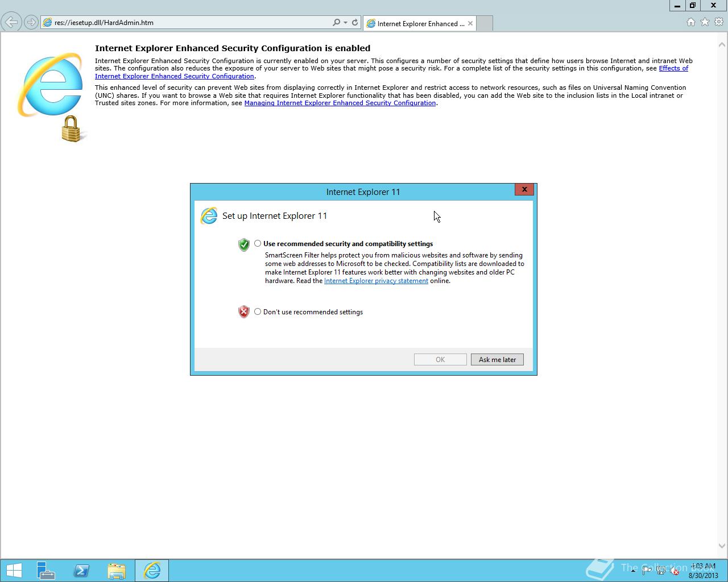Click the IE logo in setup dialog

209,215
